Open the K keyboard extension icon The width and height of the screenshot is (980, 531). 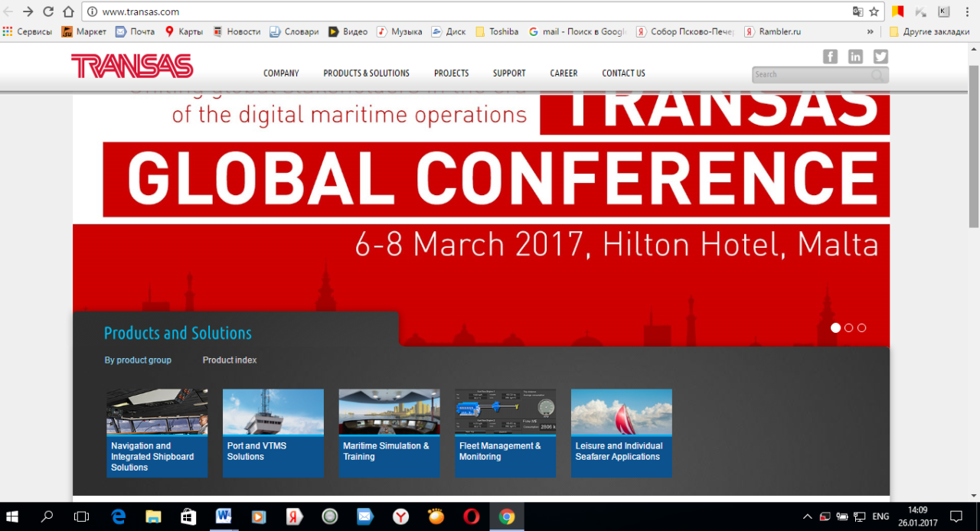click(x=943, y=11)
